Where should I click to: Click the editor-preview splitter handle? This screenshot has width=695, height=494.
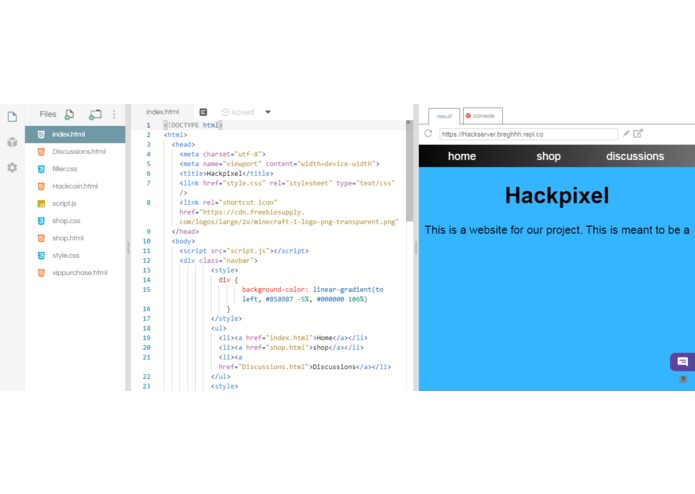(x=416, y=248)
